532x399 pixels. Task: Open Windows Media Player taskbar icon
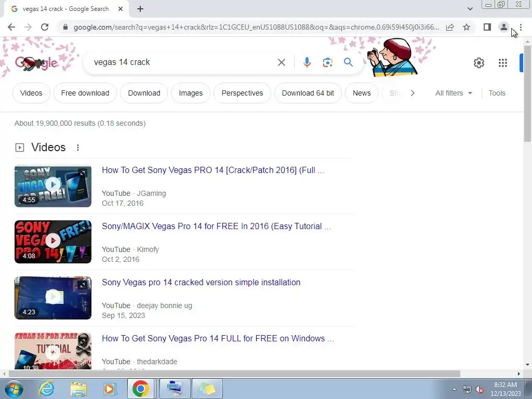[110, 389]
